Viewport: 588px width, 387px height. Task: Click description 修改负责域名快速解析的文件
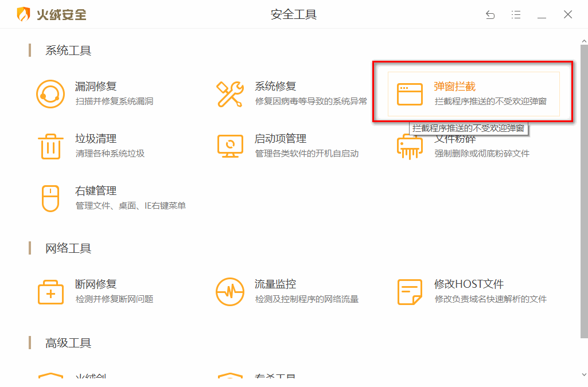click(490, 299)
